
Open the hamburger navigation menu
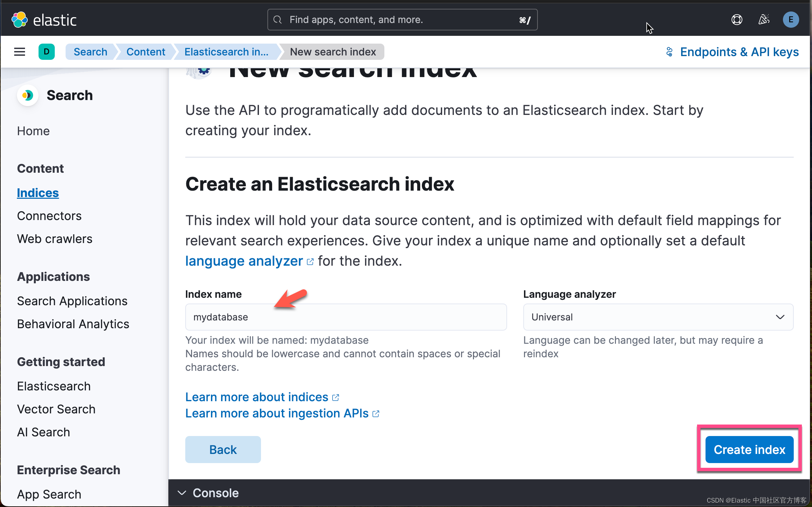[19, 51]
